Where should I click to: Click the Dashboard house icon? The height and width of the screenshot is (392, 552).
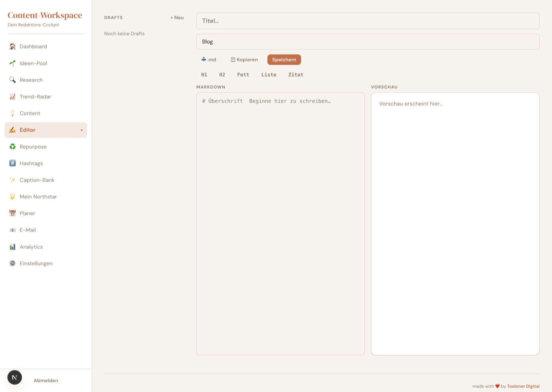13,46
